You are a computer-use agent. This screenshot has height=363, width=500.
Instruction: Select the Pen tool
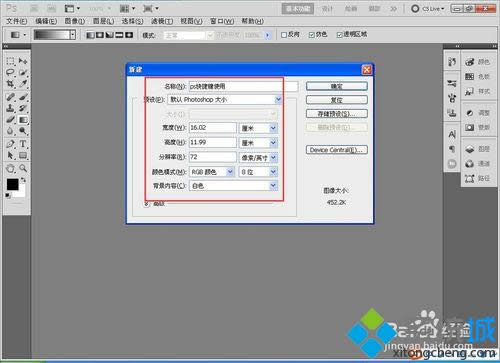click(10, 144)
